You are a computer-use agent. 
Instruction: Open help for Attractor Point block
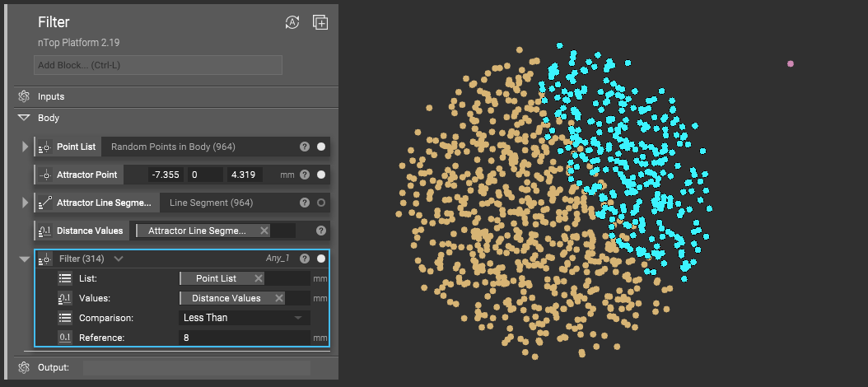tap(305, 175)
